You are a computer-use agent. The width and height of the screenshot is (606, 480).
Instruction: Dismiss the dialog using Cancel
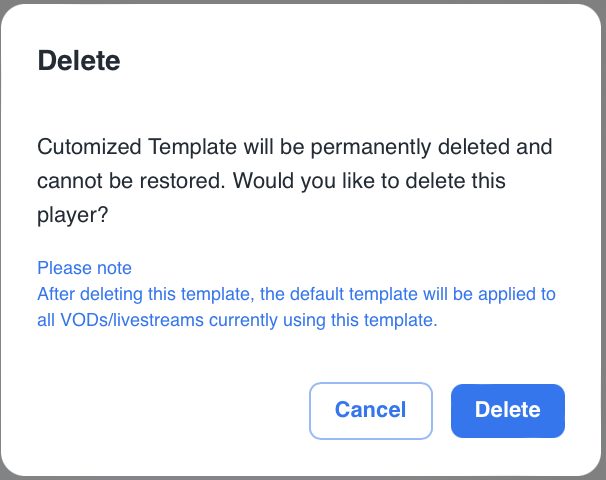pos(370,410)
